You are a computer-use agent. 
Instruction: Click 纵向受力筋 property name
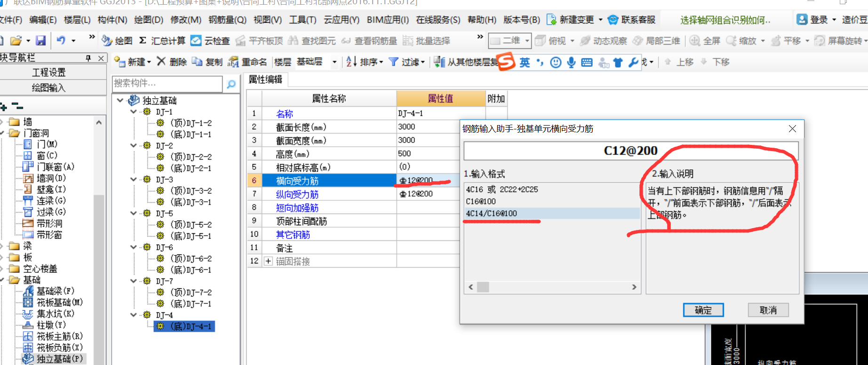click(297, 194)
